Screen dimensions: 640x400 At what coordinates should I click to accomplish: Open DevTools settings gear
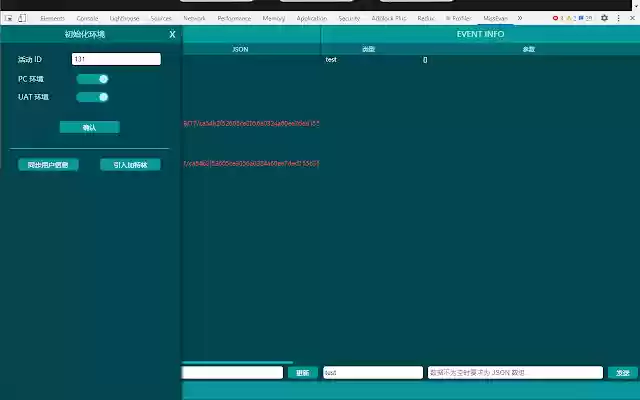coord(604,18)
